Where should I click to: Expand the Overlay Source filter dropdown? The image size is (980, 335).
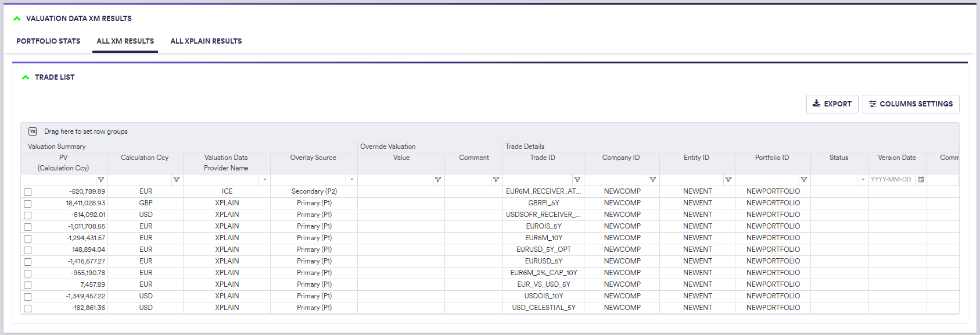click(x=352, y=180)
